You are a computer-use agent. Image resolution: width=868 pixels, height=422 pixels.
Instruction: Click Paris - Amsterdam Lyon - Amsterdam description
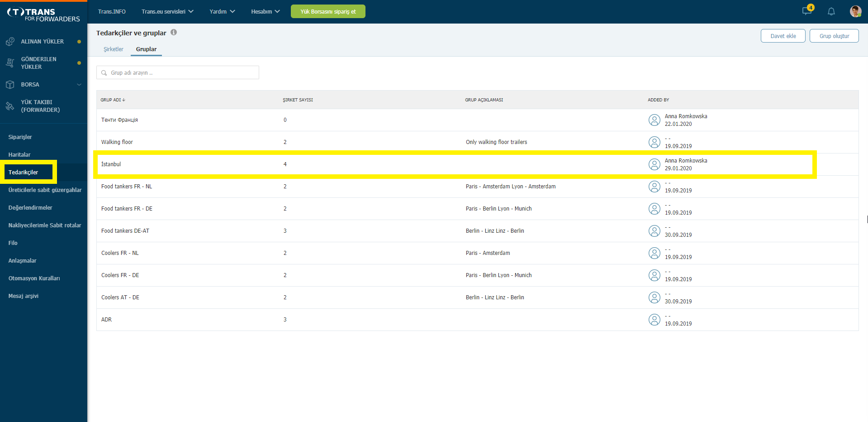tap(511, 187)
